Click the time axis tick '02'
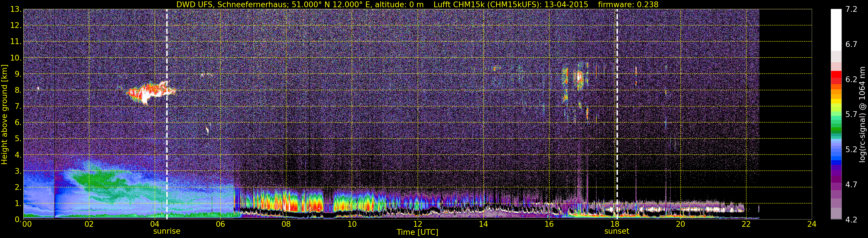This screenshot has width=868, height=238. tap(89, 224)
